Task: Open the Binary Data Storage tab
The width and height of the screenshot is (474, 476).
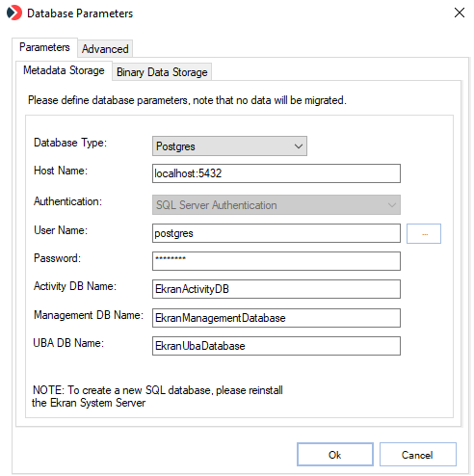Action: point(162,72)
